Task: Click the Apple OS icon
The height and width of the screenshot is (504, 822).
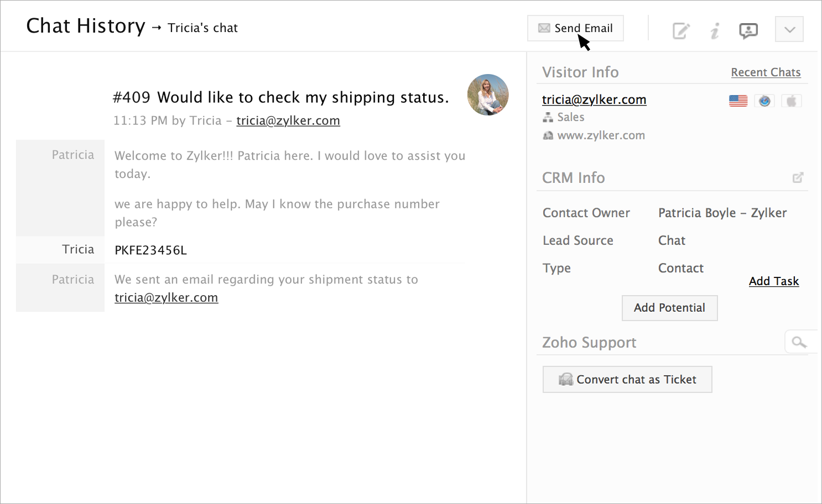Action: 792,101
